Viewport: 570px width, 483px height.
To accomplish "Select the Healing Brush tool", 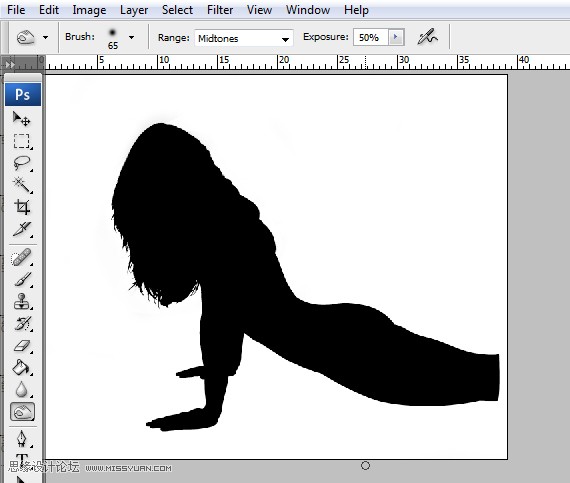I will 21,257.
